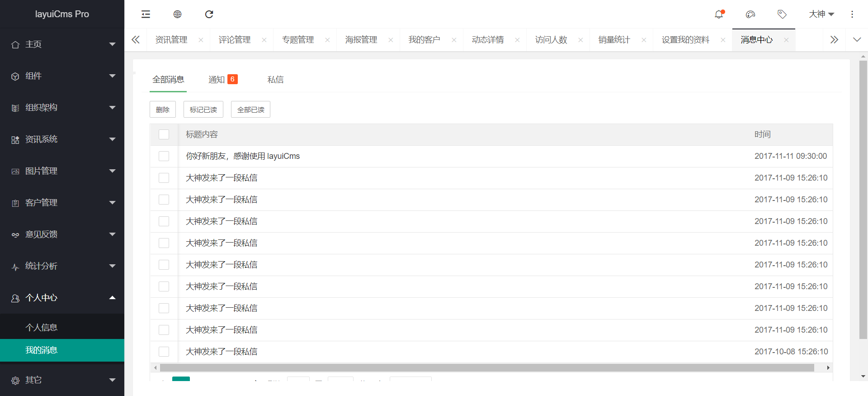Image resolution: width=868 pixels, height=396 pixels.
Task: Close the 设置我的资料 tab
Action: pyautogui.click(x=723, y=40)
